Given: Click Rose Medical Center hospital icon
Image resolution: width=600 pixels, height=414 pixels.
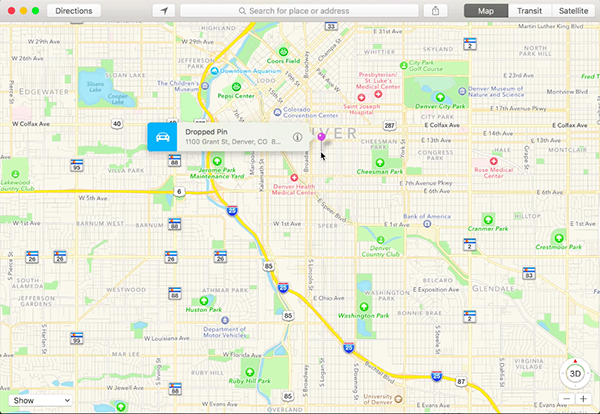Looking at the screenshot, I should [x=494, y=161].
